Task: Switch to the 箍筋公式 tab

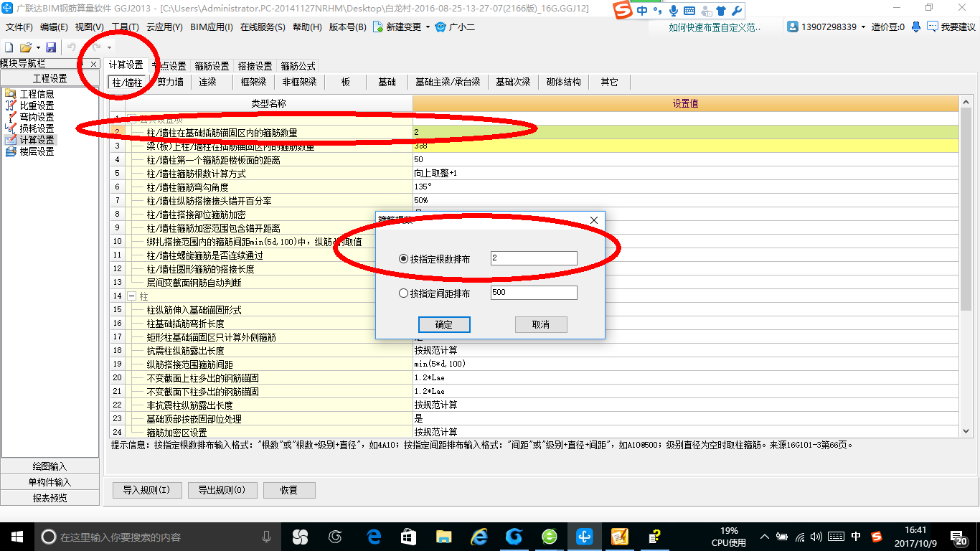Action: coord(298,66)
